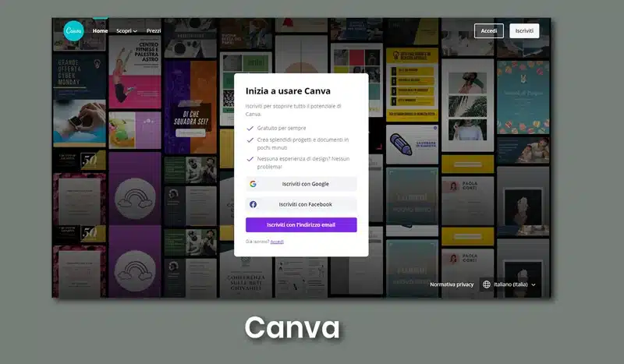Screen dimensions: 624x364
Task: Open the Prezzi page
Action: coord(153,30)
